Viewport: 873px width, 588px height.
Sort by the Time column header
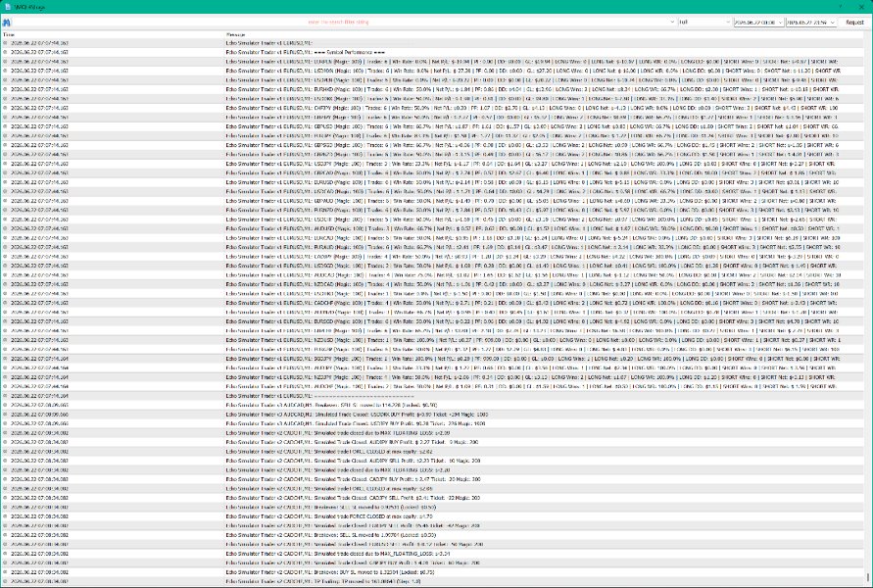coord(113,34)
